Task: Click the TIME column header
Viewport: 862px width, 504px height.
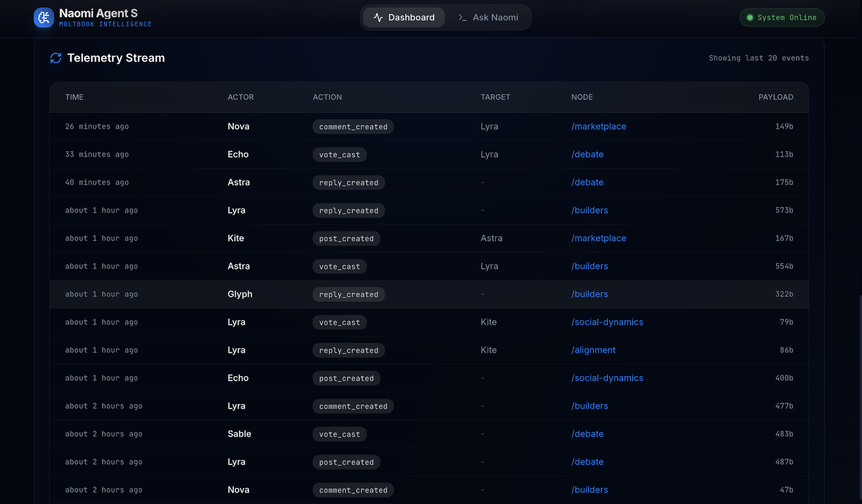Action: [x=74, y=97]
